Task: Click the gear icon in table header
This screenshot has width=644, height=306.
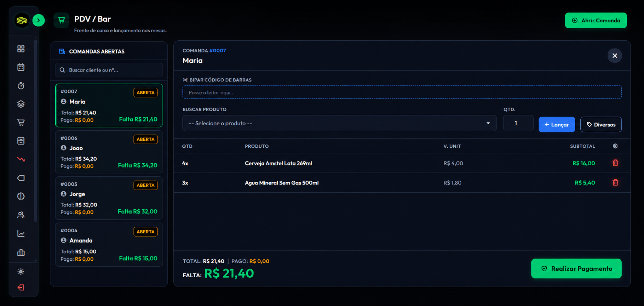Action: [615, 146]
